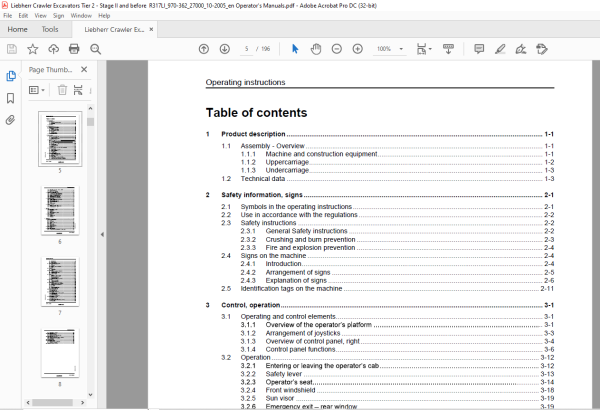Select the Liebherr Crawler Ex... document tab
The width and height of the screenshot is (600, 410).
tap(114, 29)
